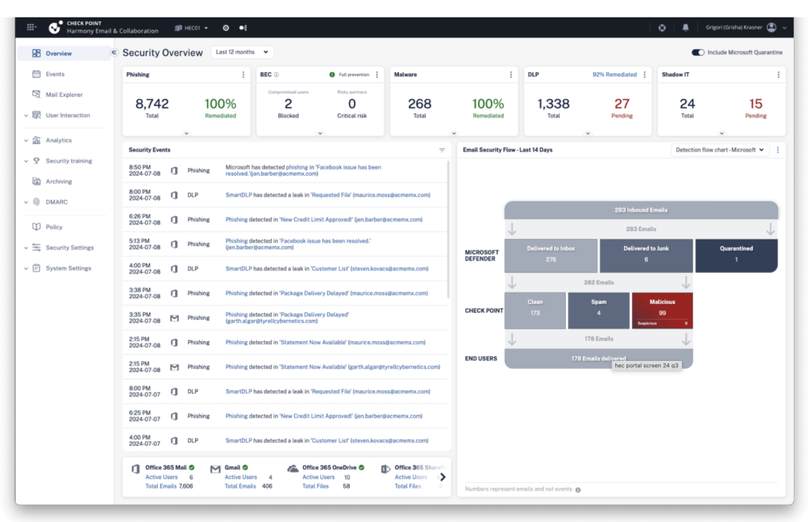Filter the Security Events list
The image size is (812, 522).
pos(442,150)
